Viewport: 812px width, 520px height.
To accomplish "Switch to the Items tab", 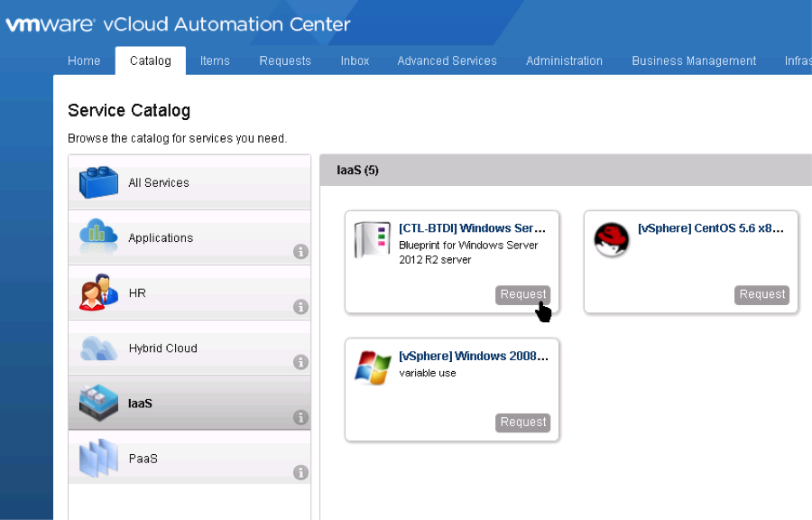I will pos(215,60).
